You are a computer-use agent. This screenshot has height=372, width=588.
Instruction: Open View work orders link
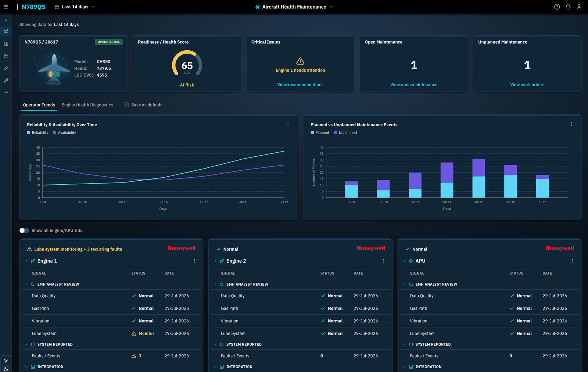point(527,84)
